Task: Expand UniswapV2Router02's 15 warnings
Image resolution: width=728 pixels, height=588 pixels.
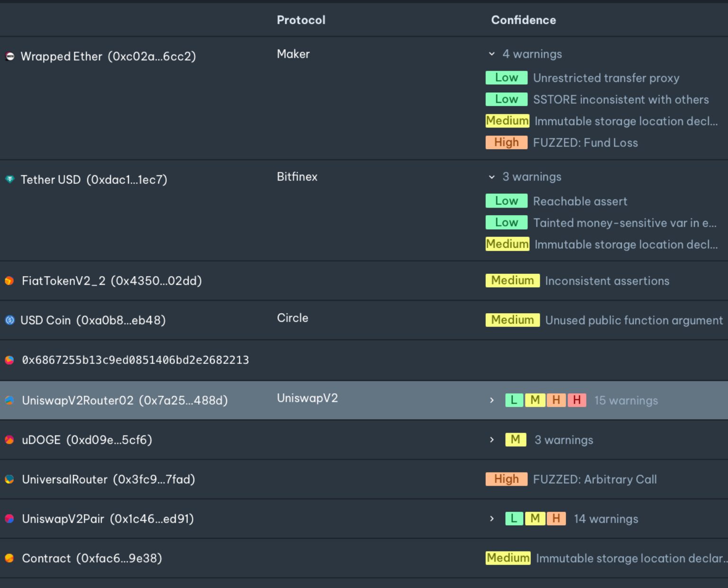Action: [x=491, y=400]
